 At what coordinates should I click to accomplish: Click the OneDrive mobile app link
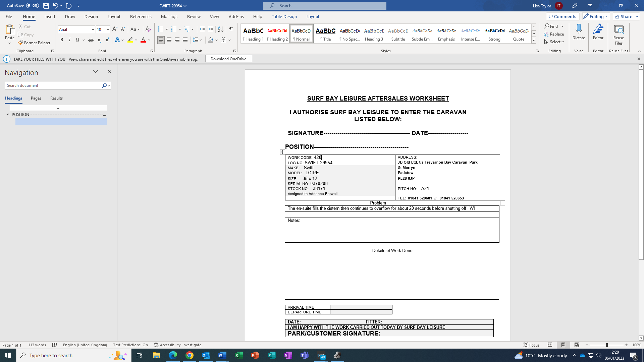pyautogui.click(x=133, y=59)
